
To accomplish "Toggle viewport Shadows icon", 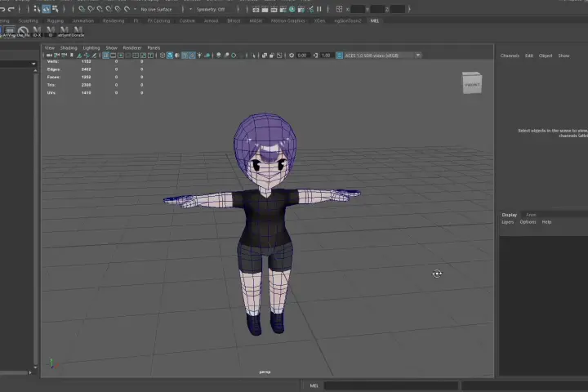I will [x=207, y=56].
